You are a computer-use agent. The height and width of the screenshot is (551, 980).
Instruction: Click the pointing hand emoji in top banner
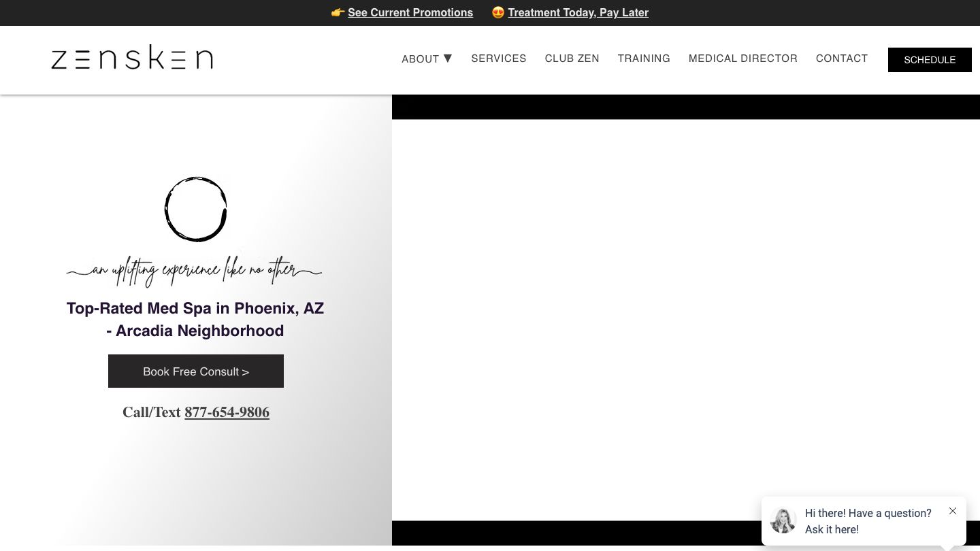point(338,12)
